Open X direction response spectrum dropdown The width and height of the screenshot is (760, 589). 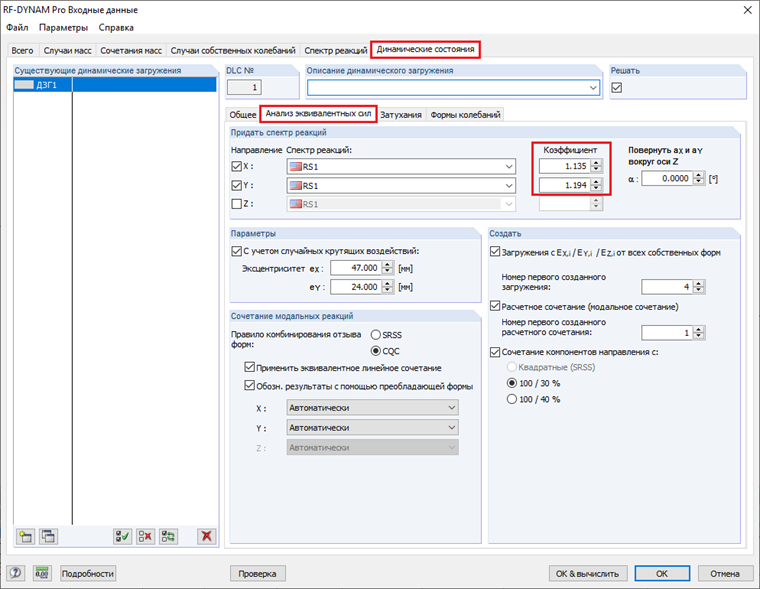(509, 166)
